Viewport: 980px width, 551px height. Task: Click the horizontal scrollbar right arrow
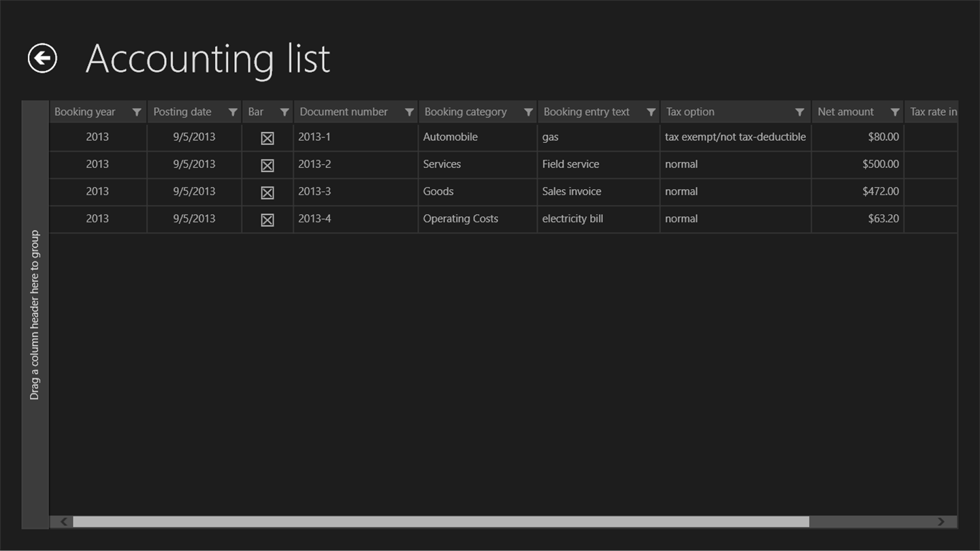coord(941,522)
